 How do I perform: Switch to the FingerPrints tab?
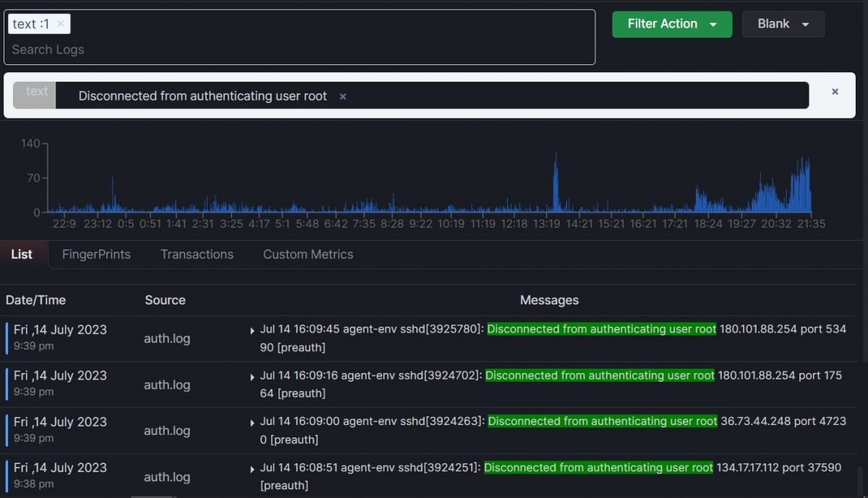click(96, 254)
